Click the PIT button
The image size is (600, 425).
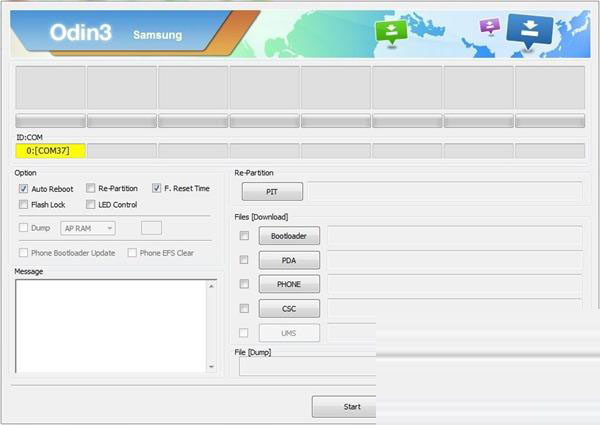(x=272, y=192)
